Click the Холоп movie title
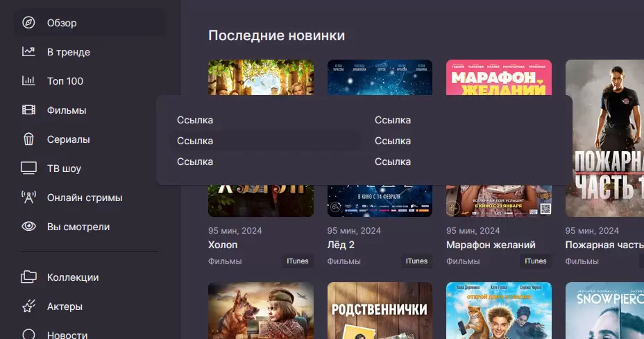 tap(223, 245)
